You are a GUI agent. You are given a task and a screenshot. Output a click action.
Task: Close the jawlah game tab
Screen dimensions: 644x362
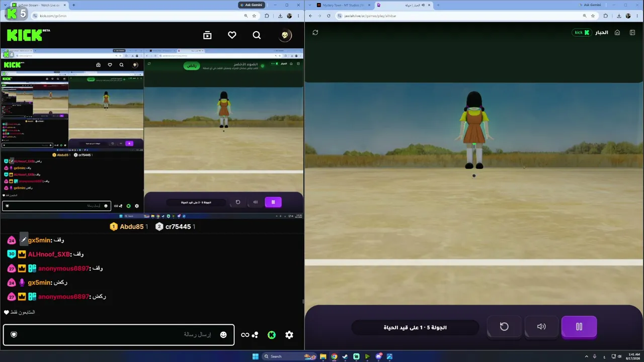point(430,5)
